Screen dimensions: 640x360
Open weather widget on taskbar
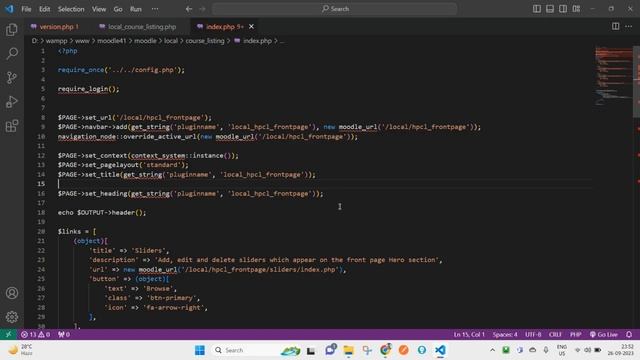tap(20, 350)
